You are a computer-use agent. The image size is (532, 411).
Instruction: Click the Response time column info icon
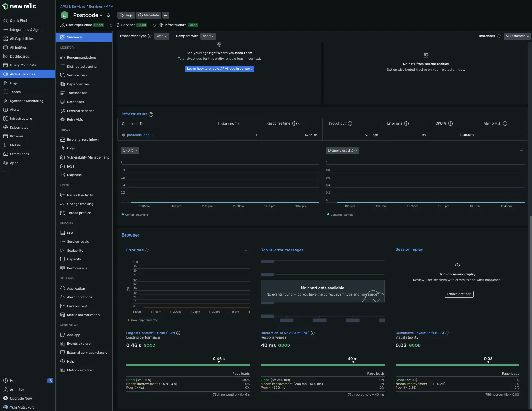294,123
